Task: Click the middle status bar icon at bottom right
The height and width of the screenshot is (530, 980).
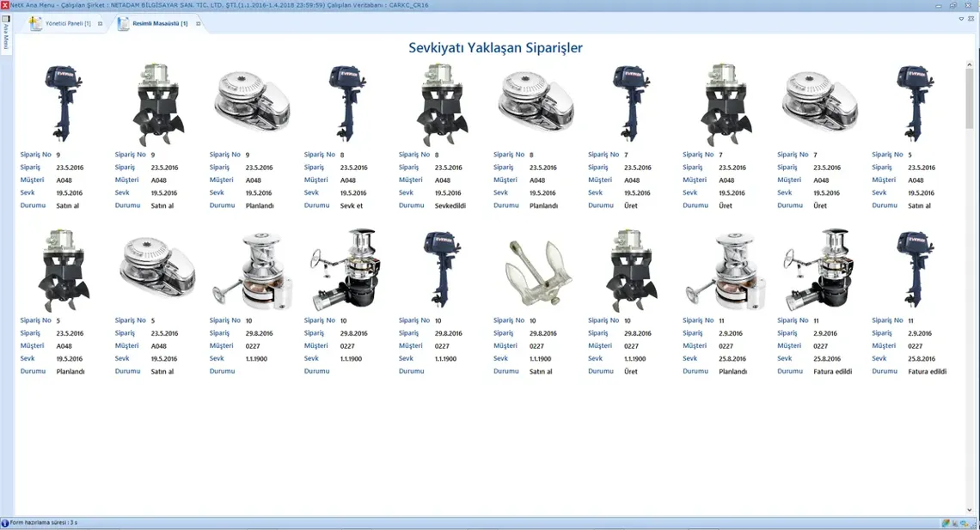Action: 955,523
